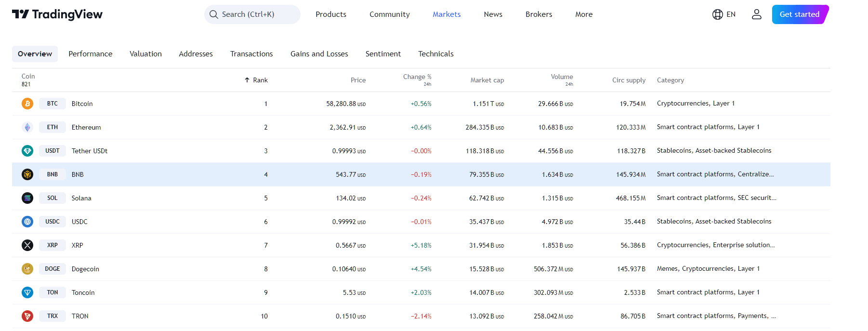The height and width of the screenshot is (331, 868).
Task: Click the Coin column header
Action: point(28,76)
